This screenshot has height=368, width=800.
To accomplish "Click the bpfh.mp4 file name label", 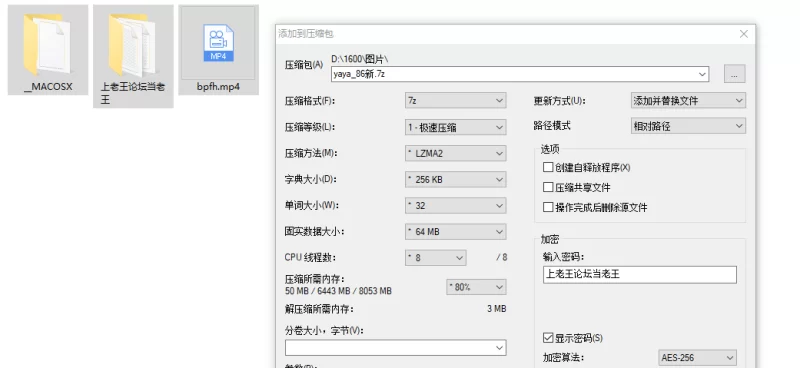I will pyautogui.click(x=218, y=87).
